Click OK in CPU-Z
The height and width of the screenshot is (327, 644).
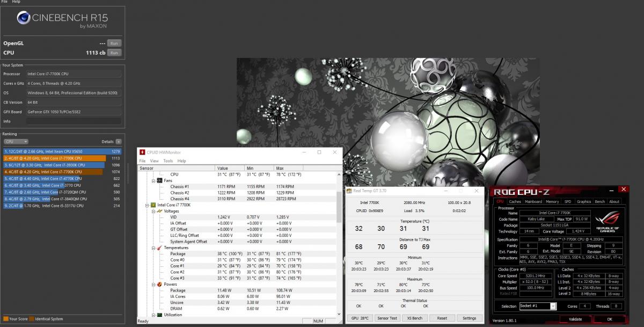coord(609,319)
